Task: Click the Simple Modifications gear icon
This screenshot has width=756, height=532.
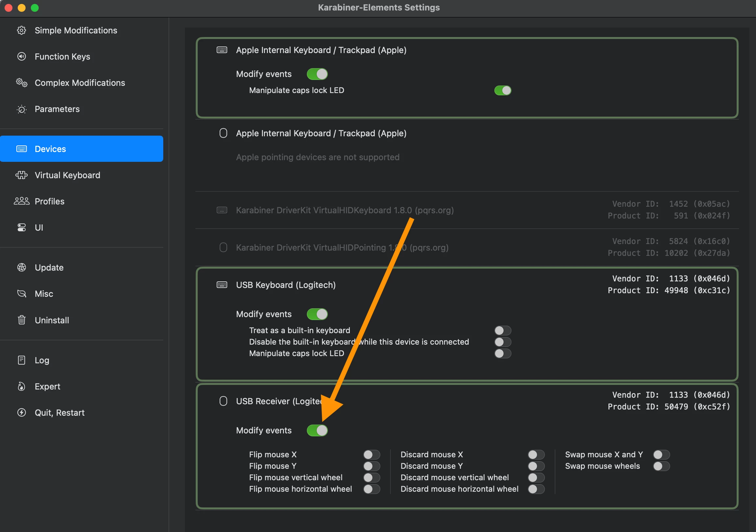Action: coord(21,30)
